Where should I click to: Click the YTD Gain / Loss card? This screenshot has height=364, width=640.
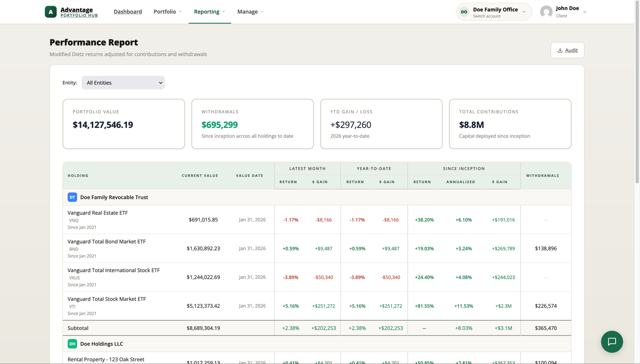pyautogui.click(x=381, y=124)
